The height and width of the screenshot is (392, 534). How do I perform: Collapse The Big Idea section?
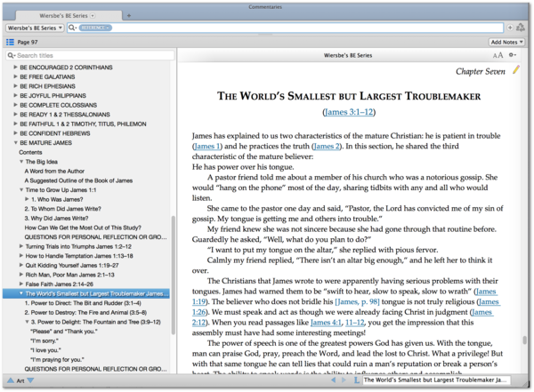[x=21, y=162]
